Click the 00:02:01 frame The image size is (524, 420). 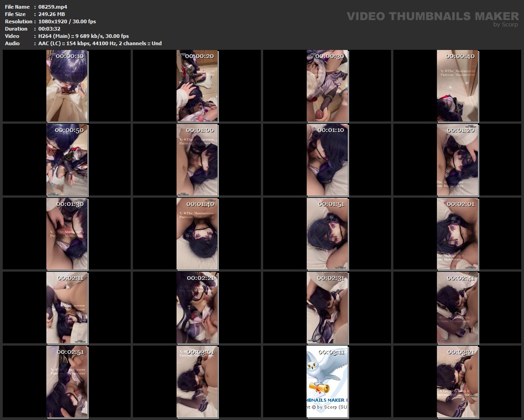tap(458, 234)
